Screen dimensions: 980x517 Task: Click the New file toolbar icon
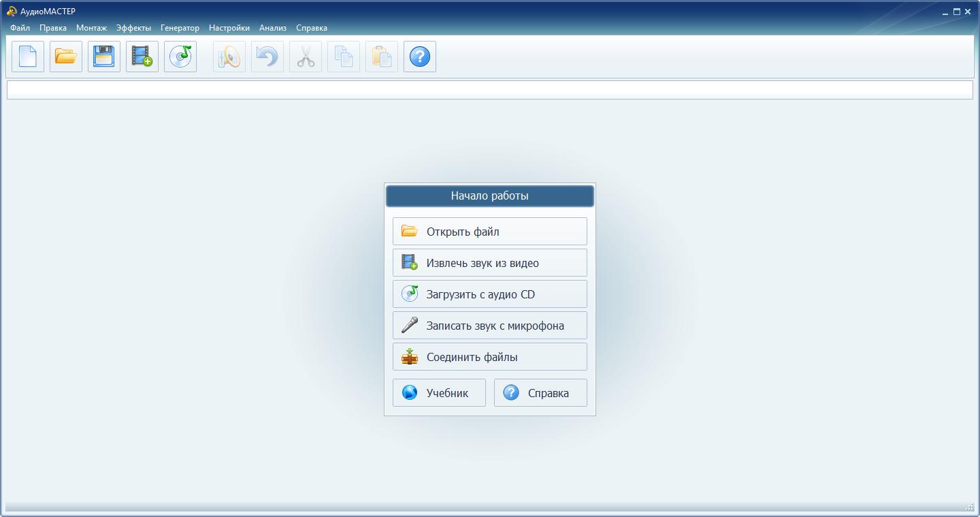coord(28,57)
